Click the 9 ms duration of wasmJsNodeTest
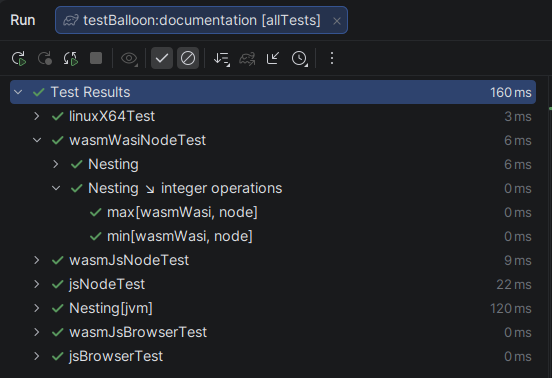The width and height of the screenshot is (552, 378). click(x=518, y=260)
